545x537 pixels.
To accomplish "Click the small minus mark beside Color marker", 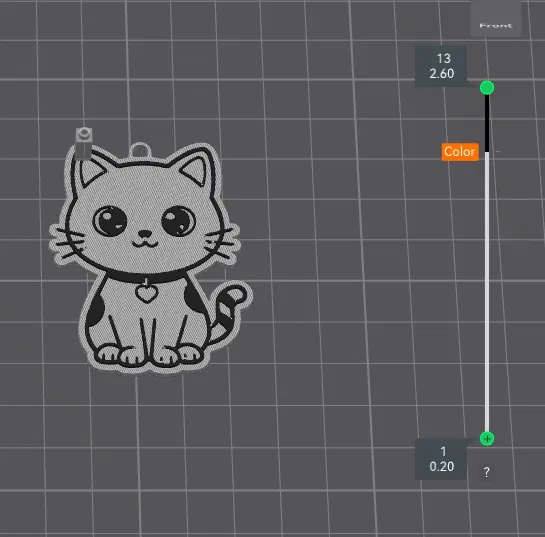I will [x=498, y=152].
